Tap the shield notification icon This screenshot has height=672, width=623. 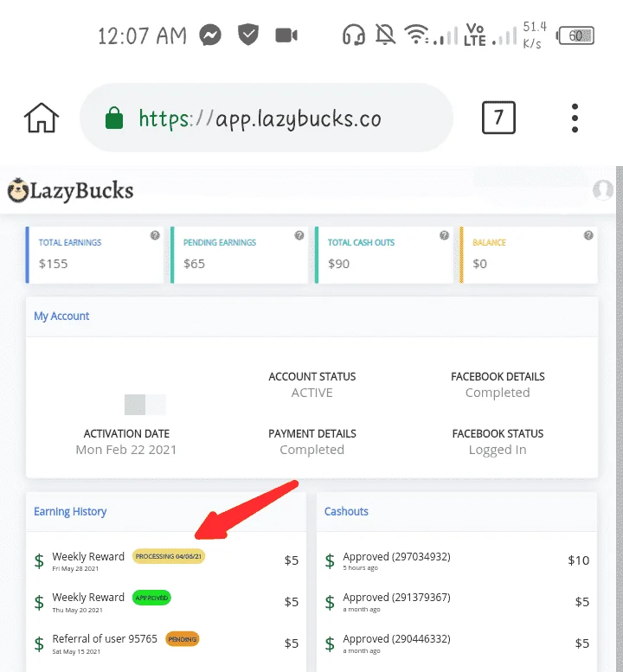pyautogui.click(x=248, y=35)
